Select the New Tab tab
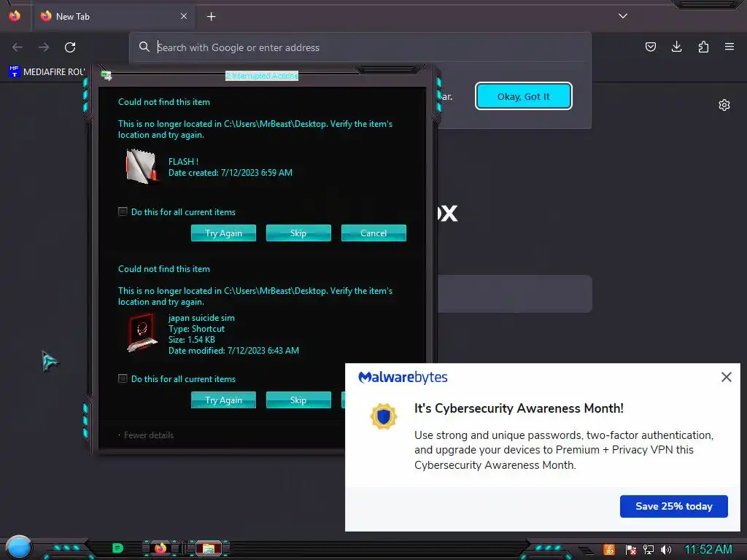The image size is (747, 560). 113,16
